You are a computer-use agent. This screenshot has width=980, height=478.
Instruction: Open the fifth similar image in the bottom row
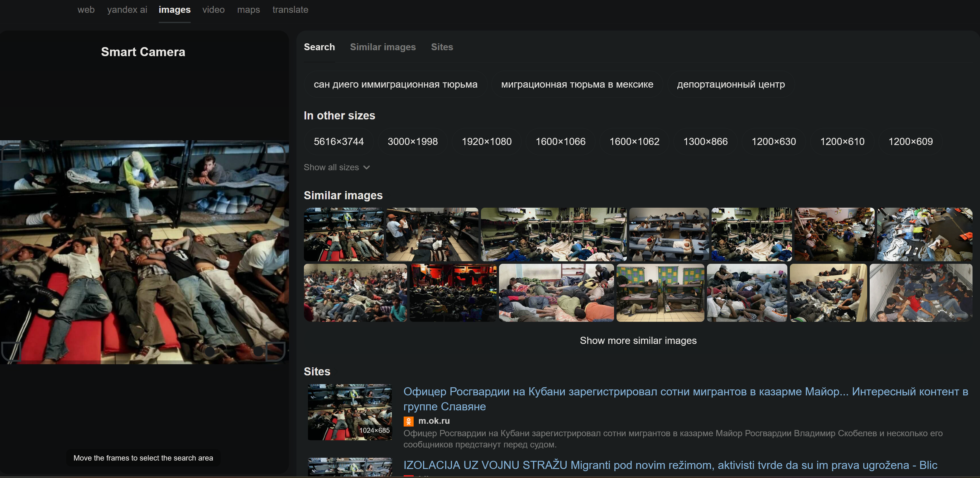[x=747, y=293]
